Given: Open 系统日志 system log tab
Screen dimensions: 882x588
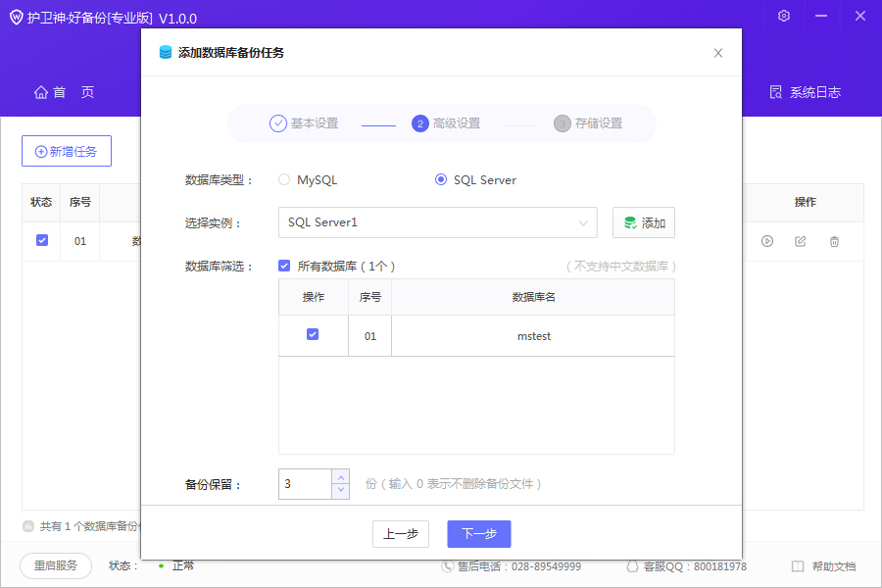Looking at the screenshot, I should click(x=805, y=92).
